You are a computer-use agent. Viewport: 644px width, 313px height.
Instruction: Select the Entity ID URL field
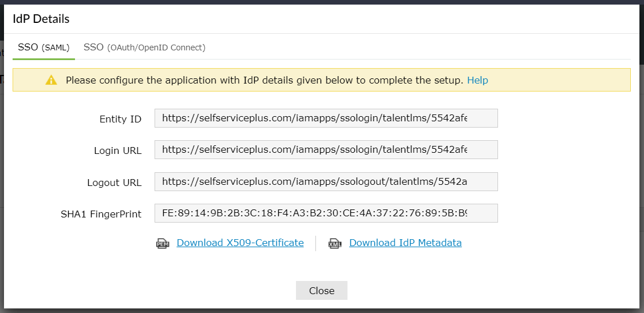(x=326, y=118)
